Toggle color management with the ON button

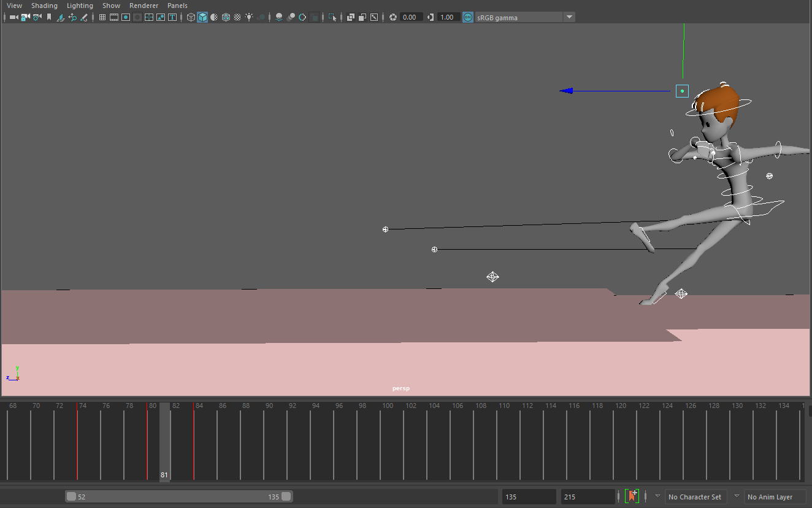click(x=467, y=17)
